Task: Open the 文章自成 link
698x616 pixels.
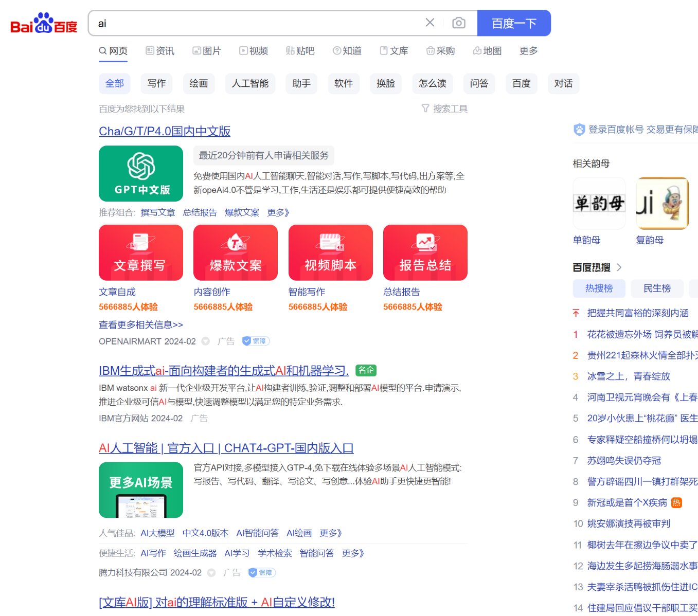Action: pyautogui.click(x=117, y=292)
